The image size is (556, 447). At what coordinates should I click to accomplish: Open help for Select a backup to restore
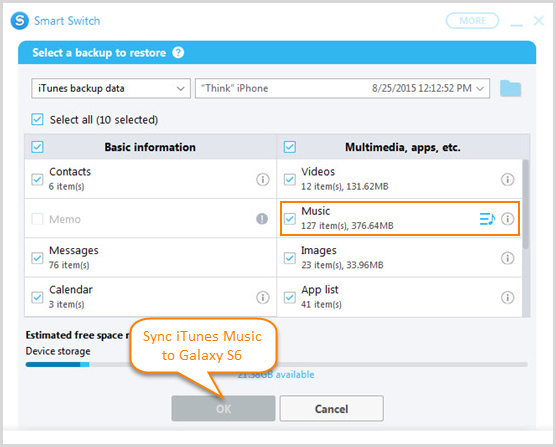click(178, 52)
